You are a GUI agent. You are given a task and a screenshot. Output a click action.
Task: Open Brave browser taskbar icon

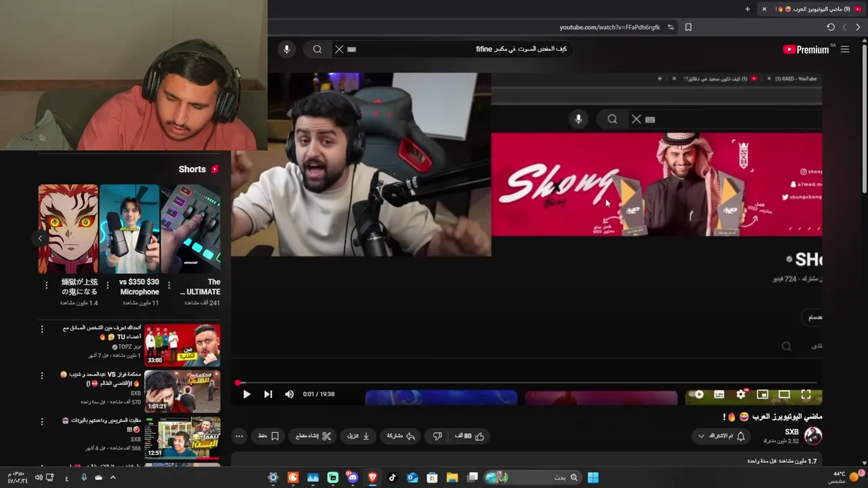click(372, 477)
